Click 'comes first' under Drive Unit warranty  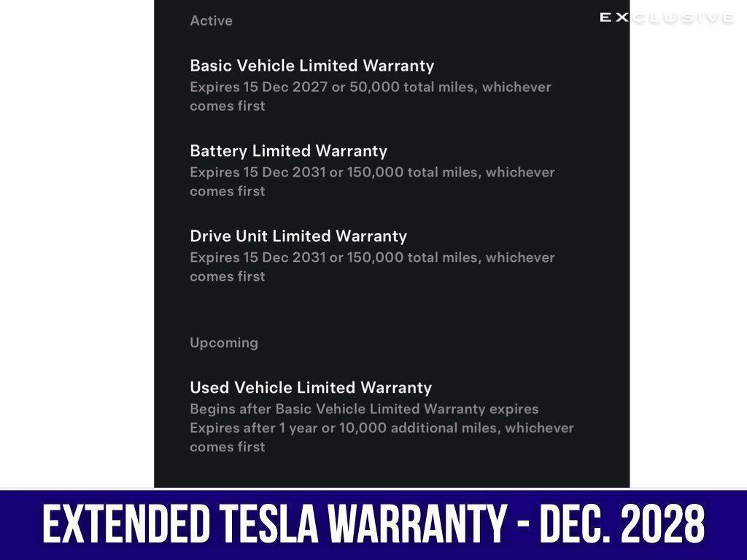pos(228,276)
